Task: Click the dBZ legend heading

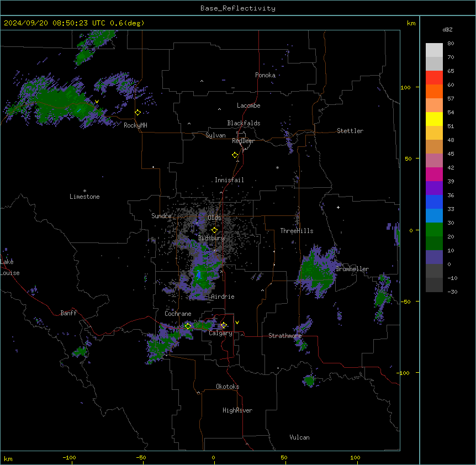Action: [x=447, y=29]
